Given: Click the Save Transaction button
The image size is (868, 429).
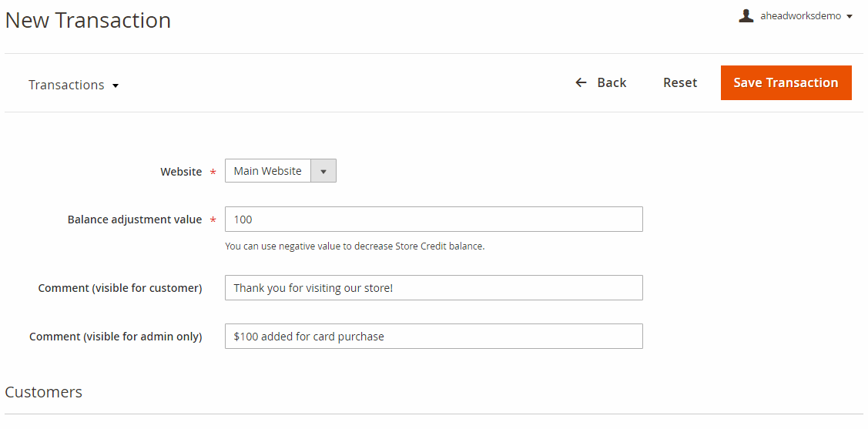Looking at the screenshot, I should coord(786,82).
